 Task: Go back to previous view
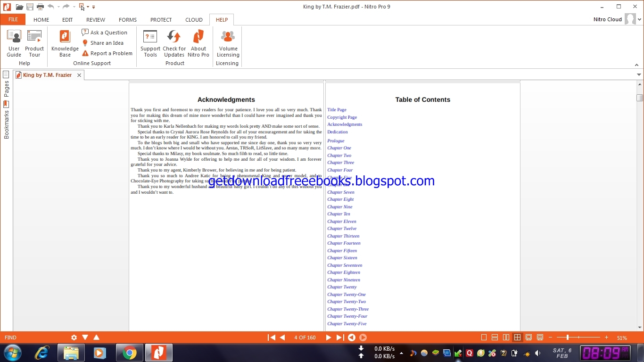(351, 337)
